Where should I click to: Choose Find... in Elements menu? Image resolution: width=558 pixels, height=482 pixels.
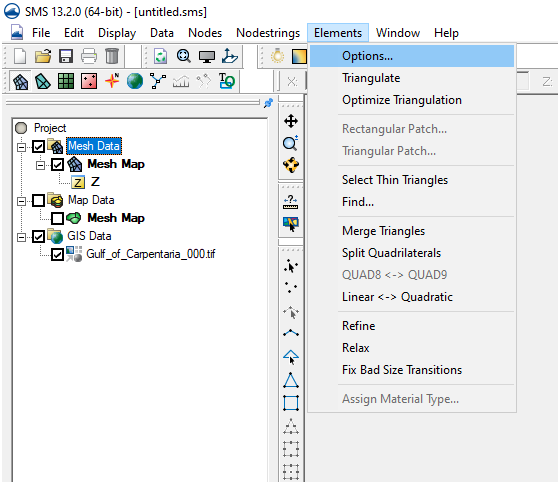(x=412, y=202)
